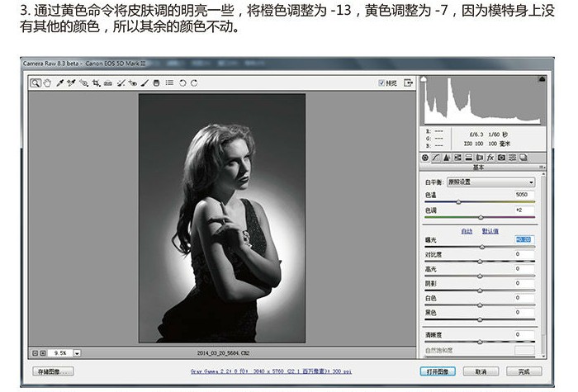Select the Crop tool

pyautogui.click(x=97, y=83)
